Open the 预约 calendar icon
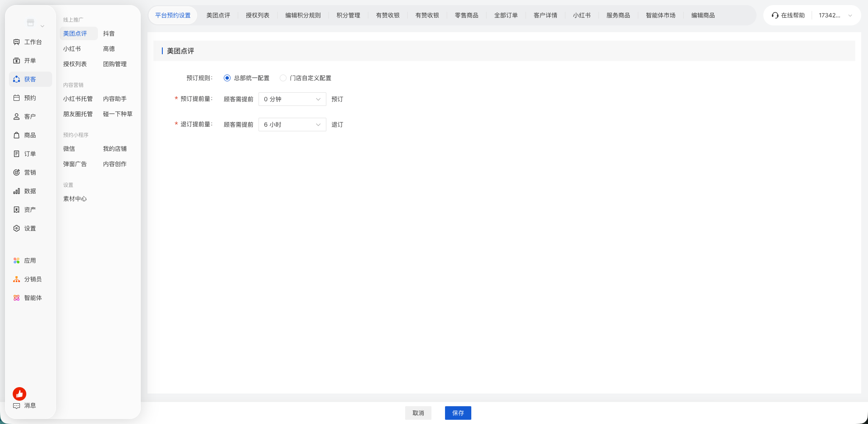Viewport: 868px width, 424px height. pos(17,98)
